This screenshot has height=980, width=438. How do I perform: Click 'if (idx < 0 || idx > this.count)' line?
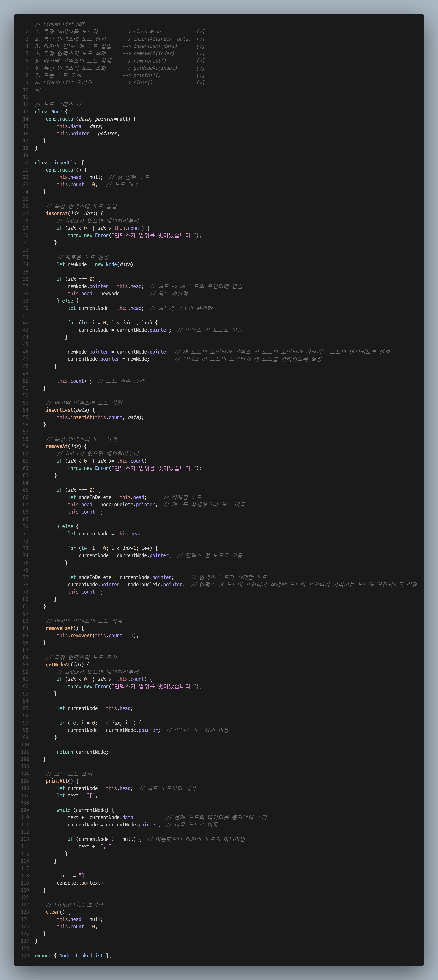click(x=103, y=228)
